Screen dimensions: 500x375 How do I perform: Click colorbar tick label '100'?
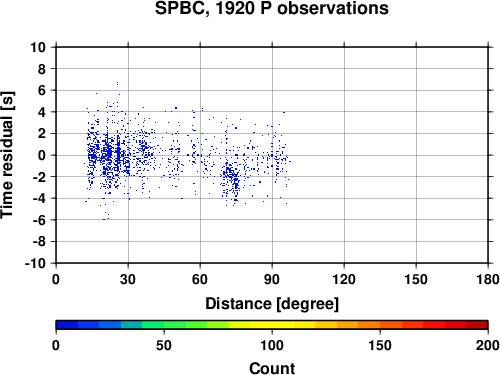coord(272,345)
